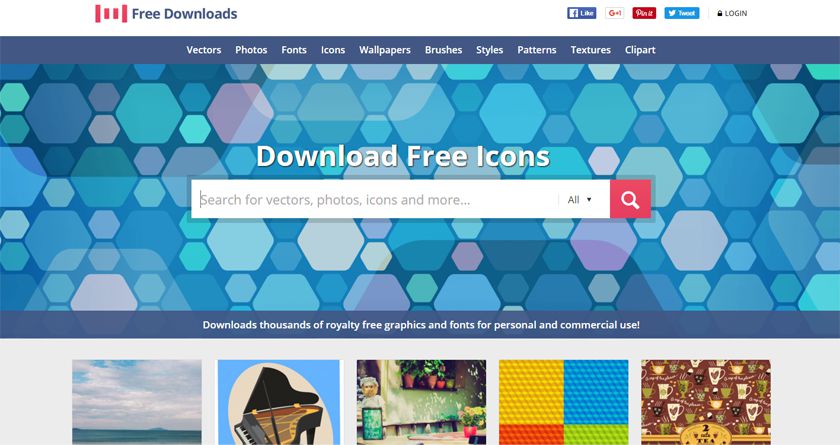Open the colorful cube pattern thumbnail
Image resolution: width=840 pixels, height=445 pixels.
click(x=564, y=402)
